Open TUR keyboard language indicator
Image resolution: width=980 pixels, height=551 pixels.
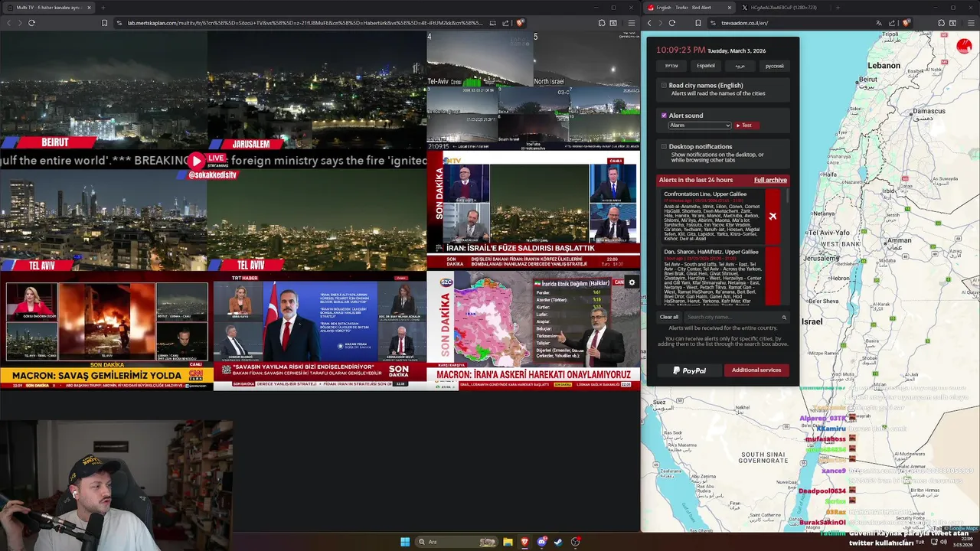pyautogui.click(x=920, y=542)
